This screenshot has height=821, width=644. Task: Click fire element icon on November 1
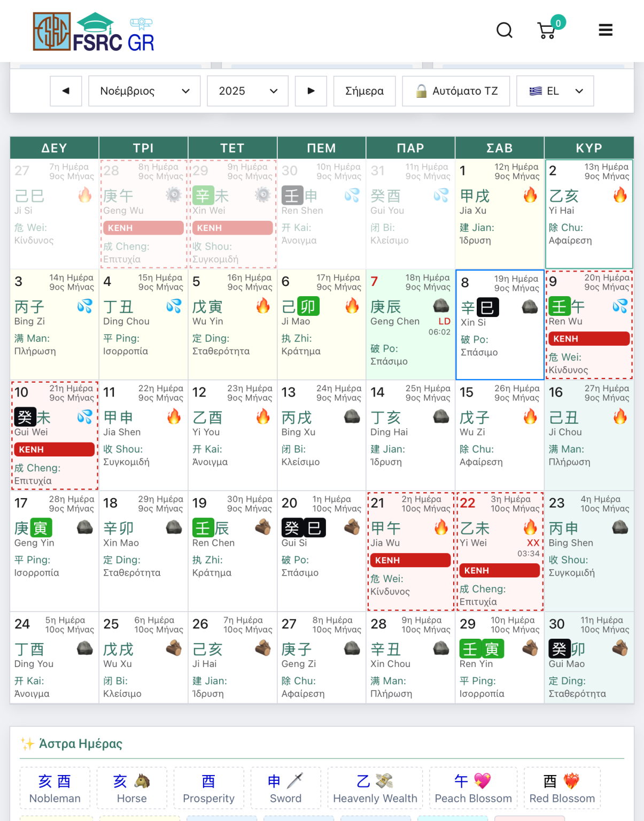(x=530, y=196)
